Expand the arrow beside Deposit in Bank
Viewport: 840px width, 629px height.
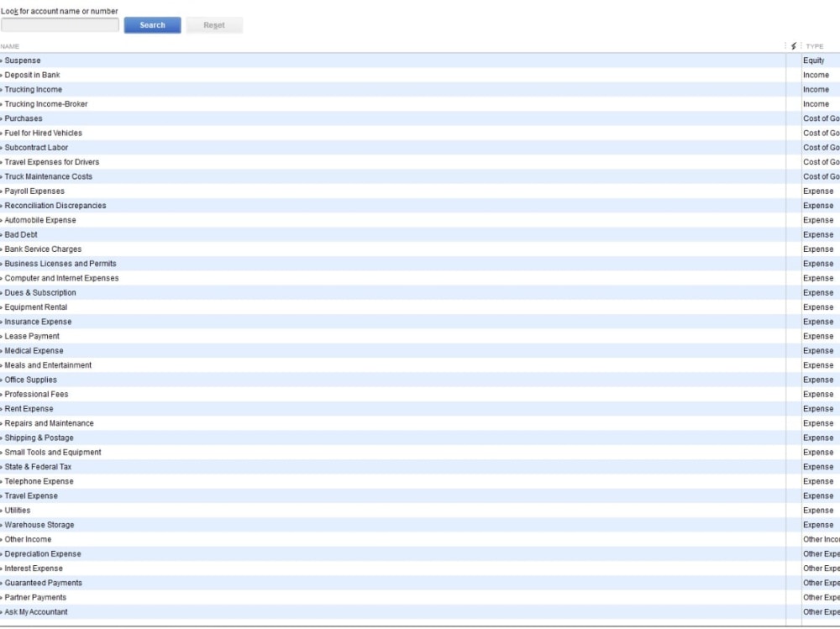click(x=2, y=75)
